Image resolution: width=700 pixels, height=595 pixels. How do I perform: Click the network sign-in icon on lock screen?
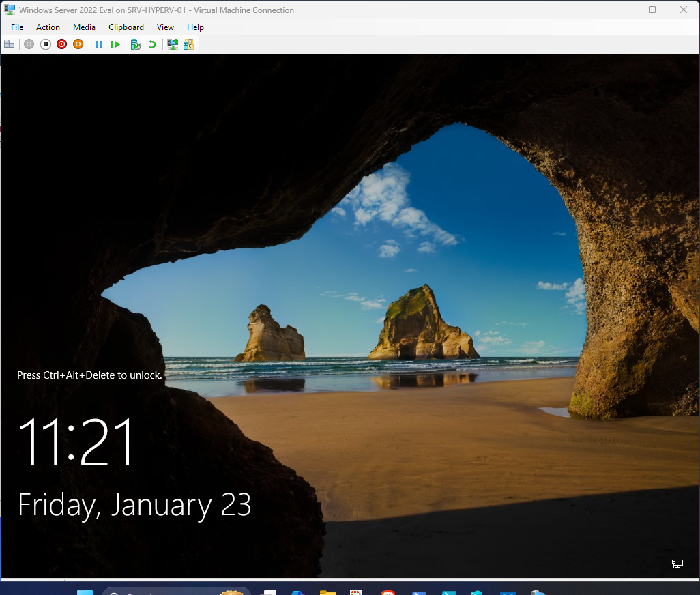677,564
